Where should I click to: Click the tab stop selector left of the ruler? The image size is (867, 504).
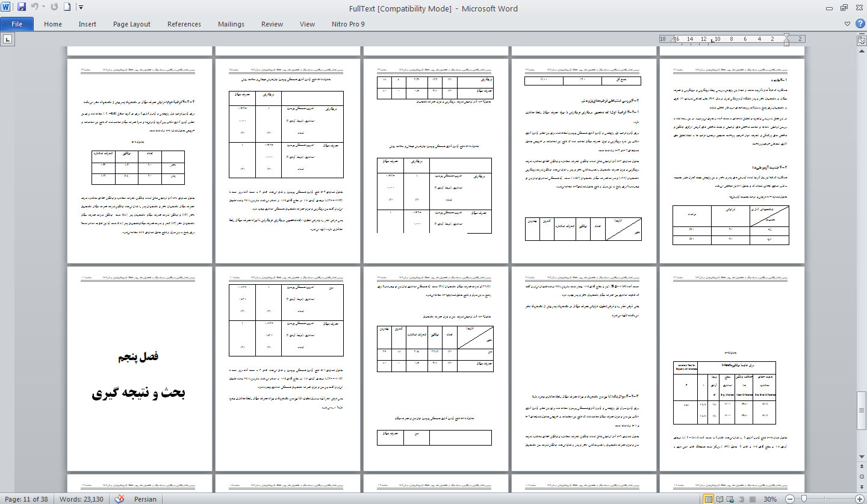(8, 39)
